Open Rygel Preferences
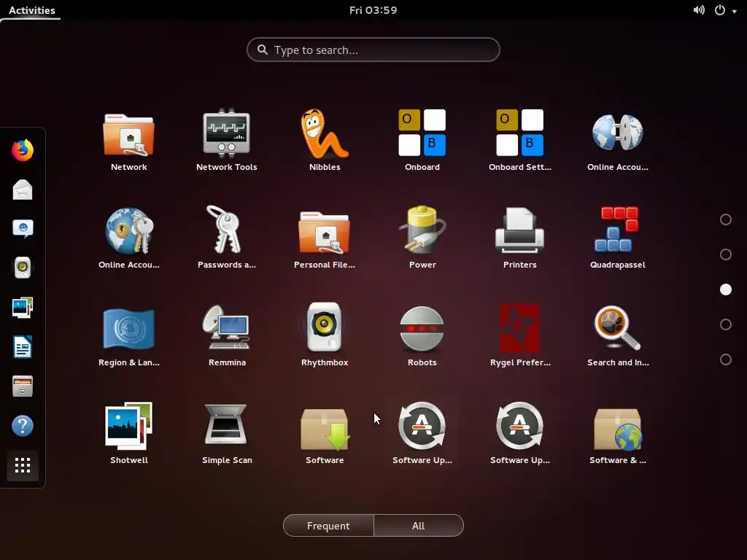Viewport: 747px width, 560px height. (519, 335)
